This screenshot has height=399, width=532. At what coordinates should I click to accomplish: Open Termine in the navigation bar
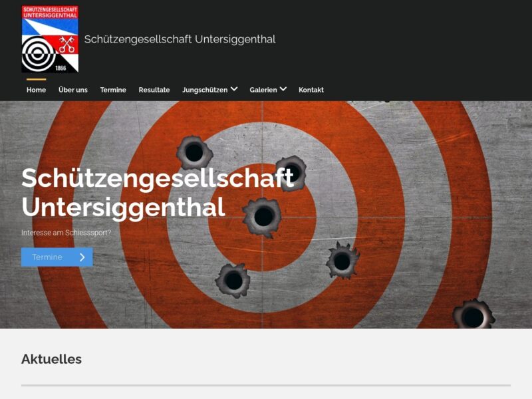[x=113, y=90]
